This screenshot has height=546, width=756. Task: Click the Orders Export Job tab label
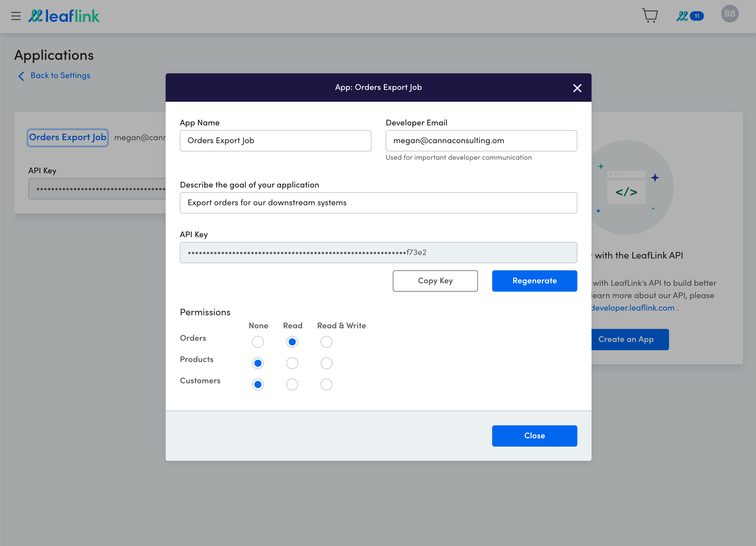click(x=67, y=137)
